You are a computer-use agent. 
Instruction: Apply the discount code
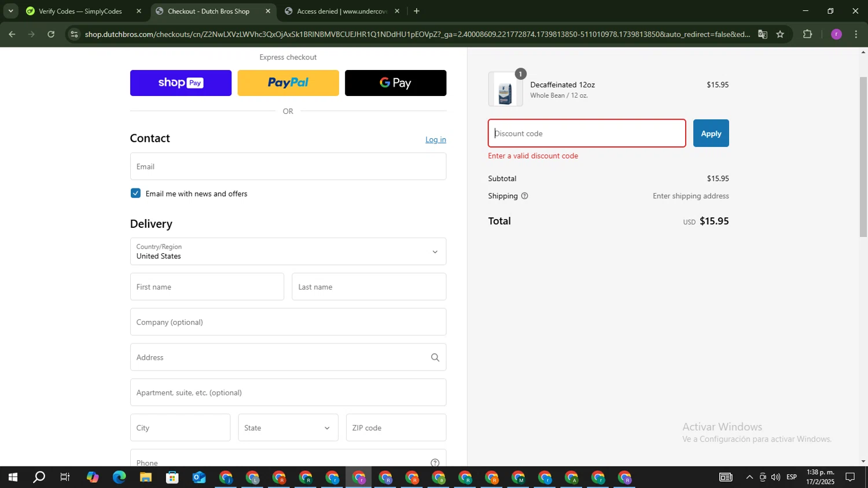[x=711, y=134]
